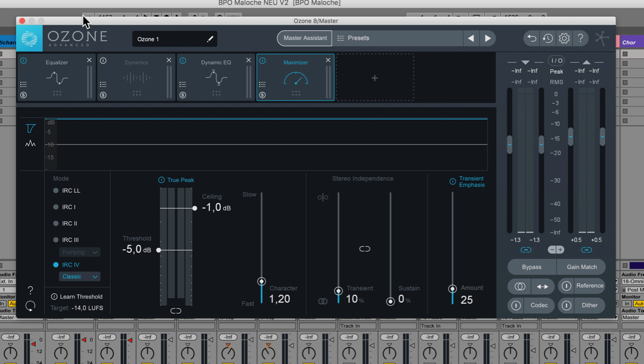Solo the Dynamics module
The image size is (644, 364).
point(103,95)
